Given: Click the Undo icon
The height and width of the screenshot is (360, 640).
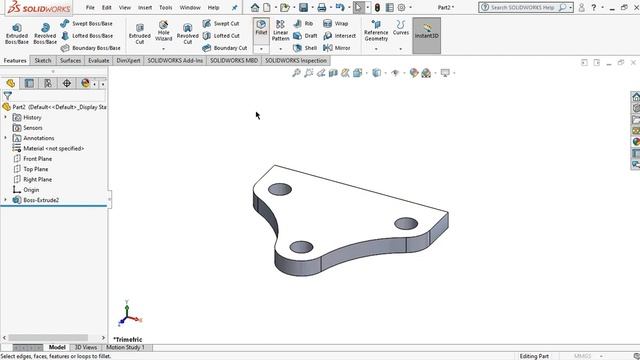Looking at the screenshot, I should 340,7.
